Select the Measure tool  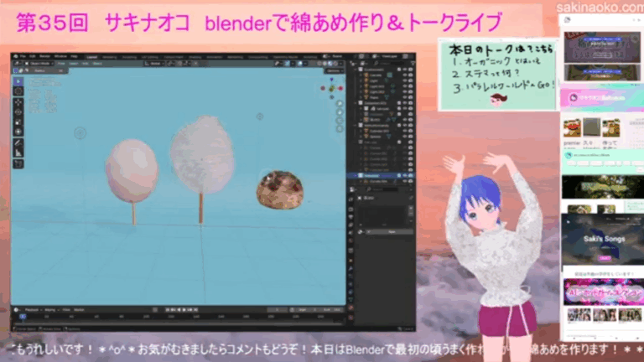coord(18,153)
